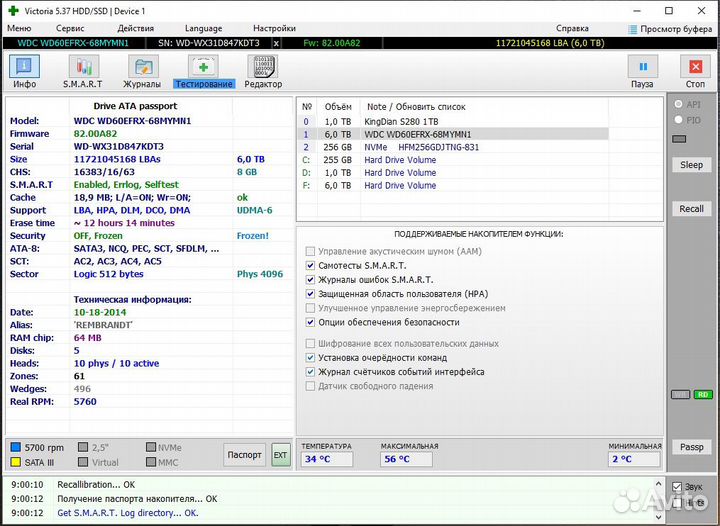The image size is (720, 526).
Task: Click the Real RPM value 5760
Action: (x=85, y=402)
